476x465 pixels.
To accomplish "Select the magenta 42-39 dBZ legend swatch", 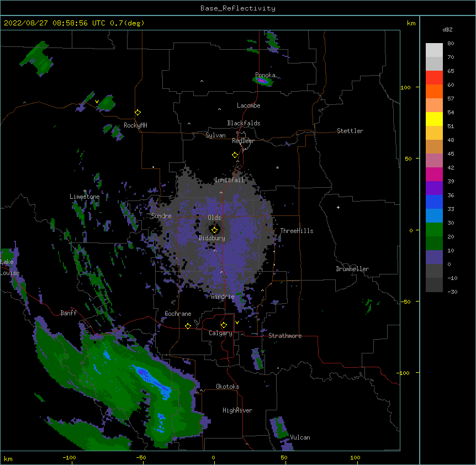I will [434, 174].
